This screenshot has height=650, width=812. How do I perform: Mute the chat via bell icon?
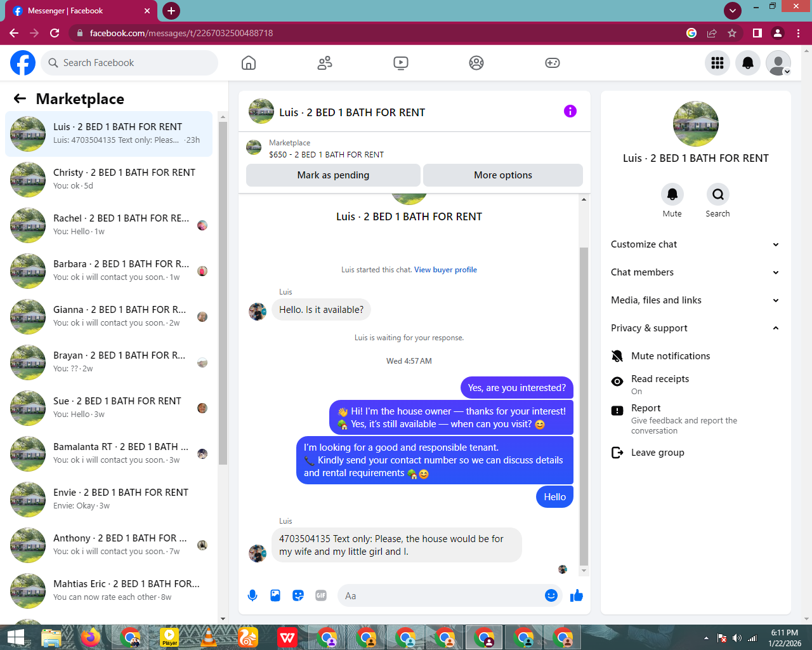672,194
